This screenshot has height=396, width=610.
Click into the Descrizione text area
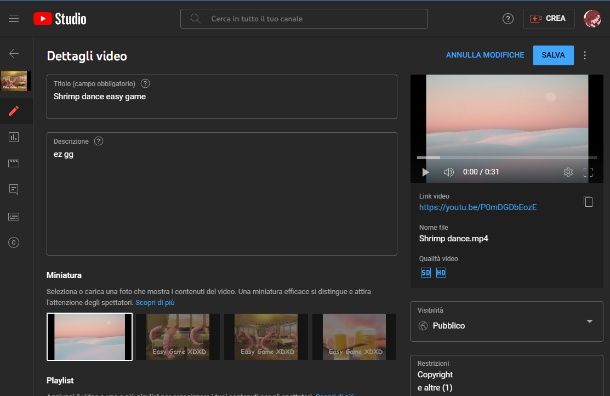[x=222, y=194]
